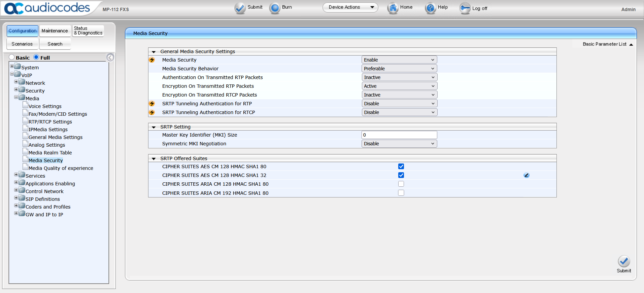644x293 pixels.
Task: Open RTP/RTCP Settings in the tree
Action: (x=50, y=122)
